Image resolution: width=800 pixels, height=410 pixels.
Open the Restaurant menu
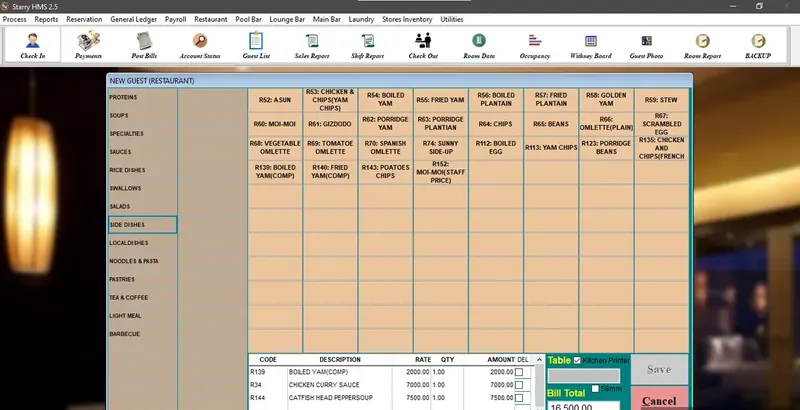click(211, 19)
